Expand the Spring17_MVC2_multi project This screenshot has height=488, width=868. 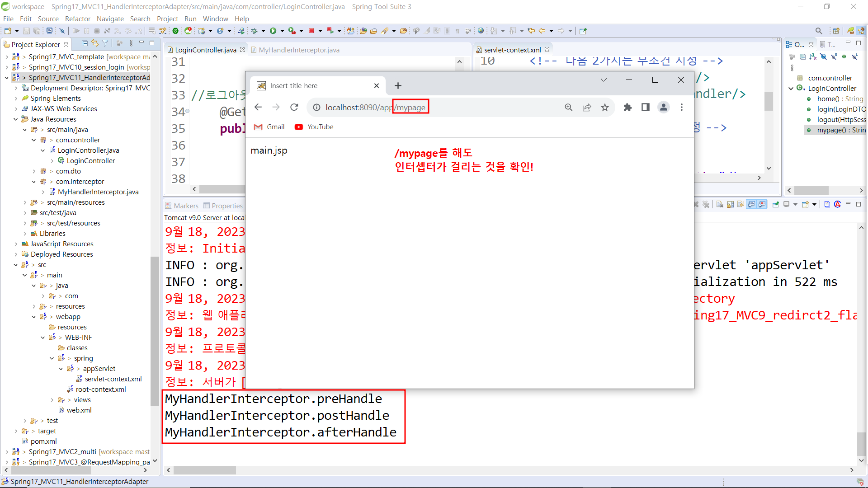7,452
